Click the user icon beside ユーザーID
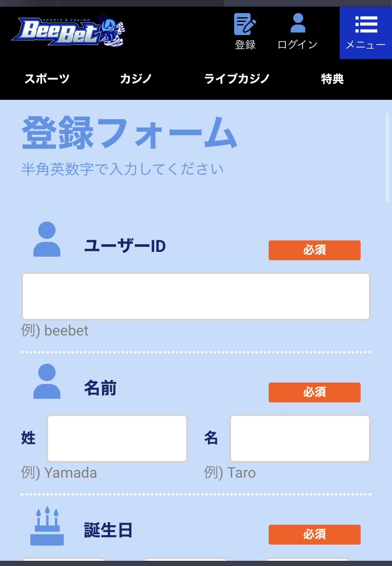Screen dimensions: 392x566 coord(47,239)
